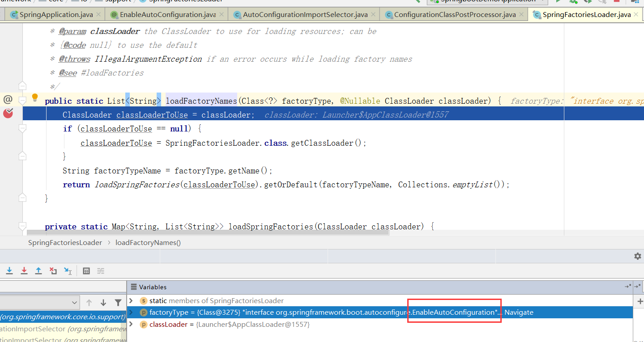Click the Variables panel header icon
The width and height of the screenshot is (644, 342).
point(133,287)
